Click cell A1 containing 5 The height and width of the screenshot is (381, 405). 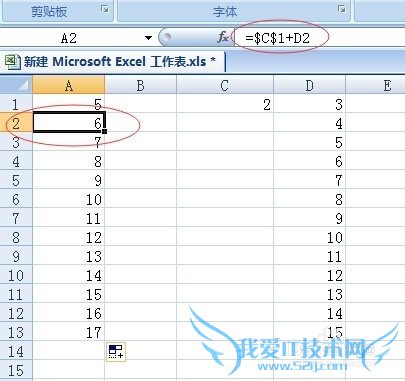point(69,104)
